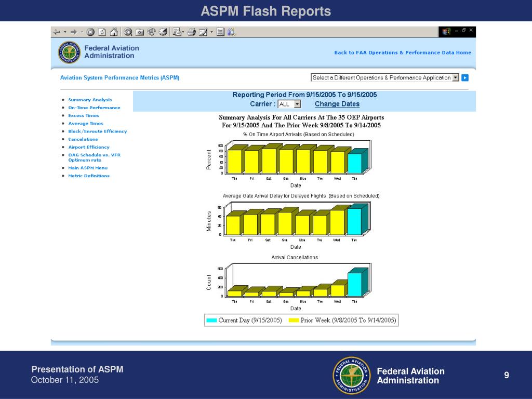Open the Carrier ALL dropdown

[289, 104]
